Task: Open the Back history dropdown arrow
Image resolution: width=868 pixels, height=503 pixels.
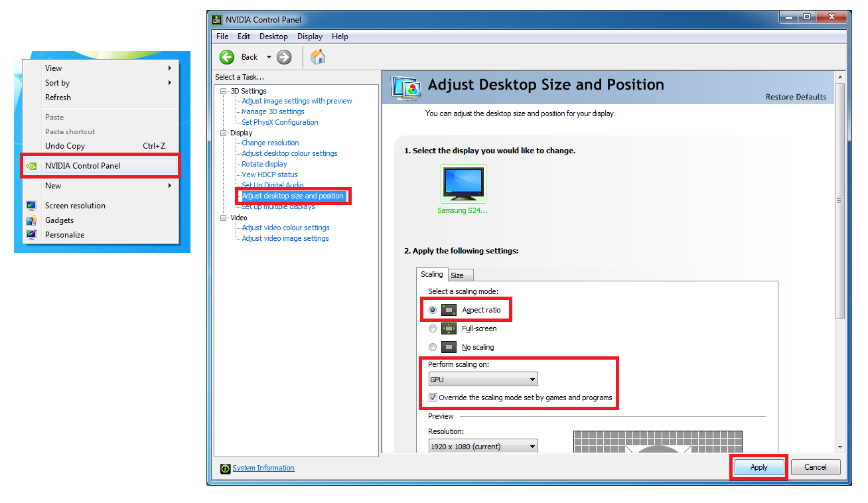Action: tap(269, 57)
